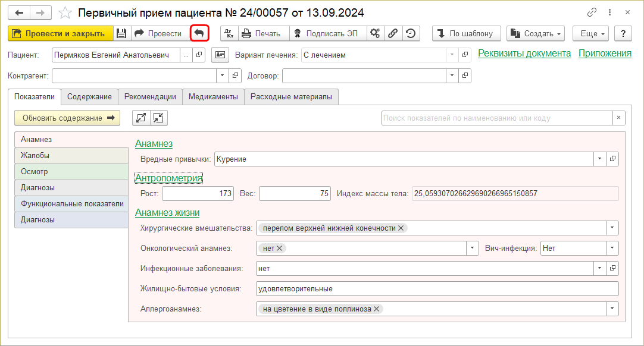Select Осмотр section in sidebar
This screenshot has width=644, height=346.
[x=71, y=172]
